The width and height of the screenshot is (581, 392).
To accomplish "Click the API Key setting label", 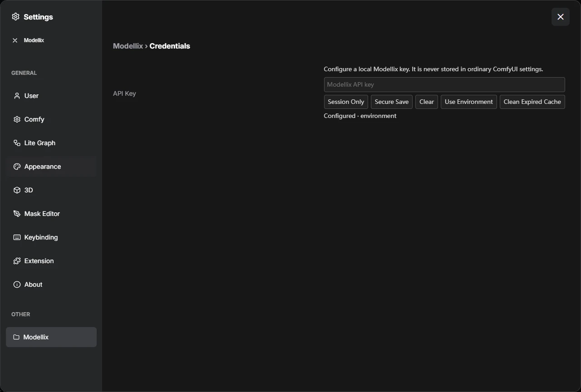I will coord(124,93).
